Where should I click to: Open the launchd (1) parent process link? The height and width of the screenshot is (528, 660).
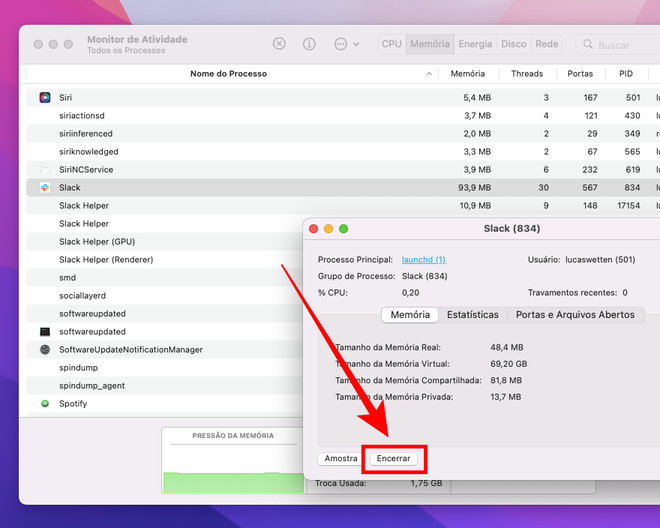pyautogui.click(x=423, y=260)
